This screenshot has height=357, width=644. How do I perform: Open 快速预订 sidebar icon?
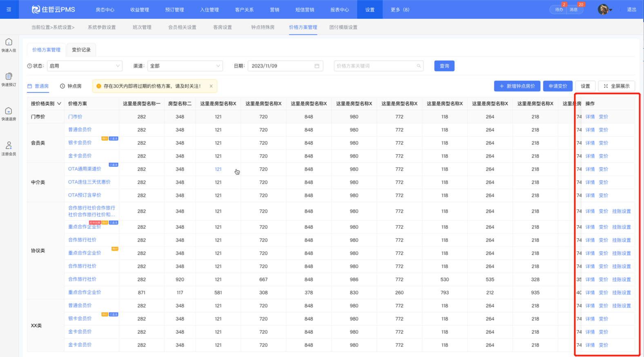point(9,79)
